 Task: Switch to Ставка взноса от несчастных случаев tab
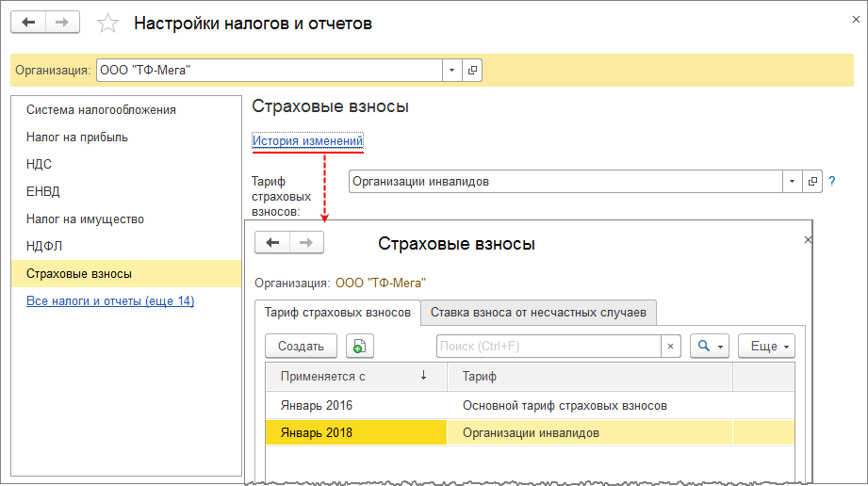click(538, 313)
